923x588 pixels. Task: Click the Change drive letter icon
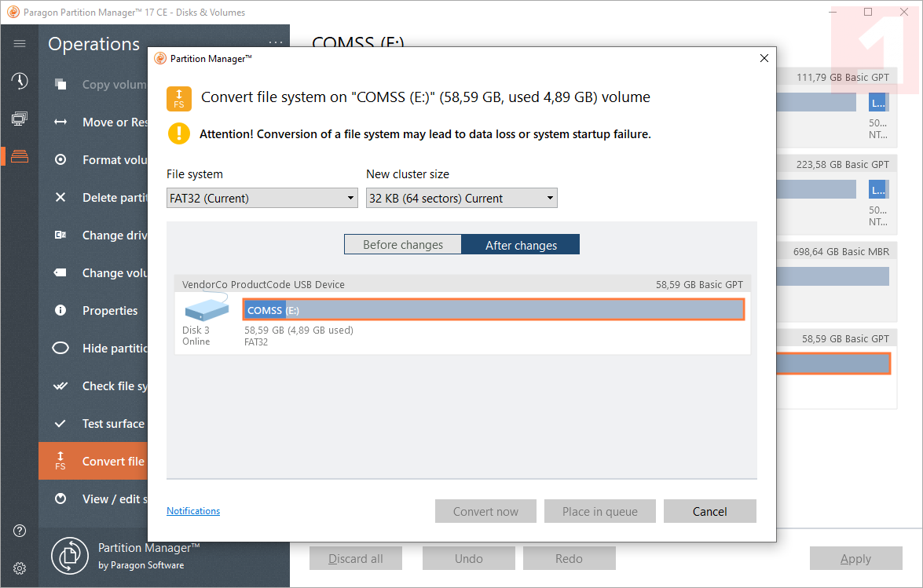tap(60, 235)
